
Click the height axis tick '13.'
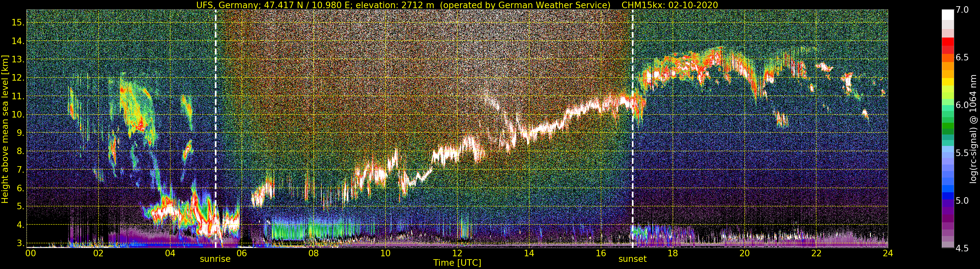click(18, 59)
